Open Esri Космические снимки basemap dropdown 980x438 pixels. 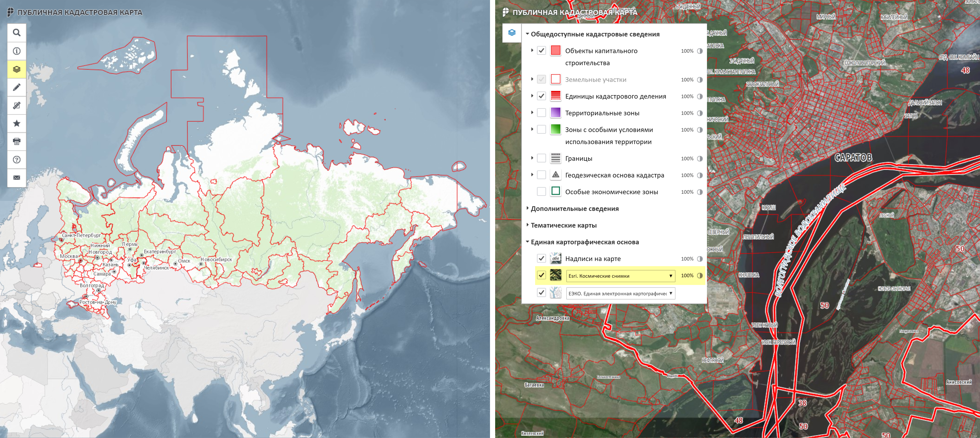point(620,276)
